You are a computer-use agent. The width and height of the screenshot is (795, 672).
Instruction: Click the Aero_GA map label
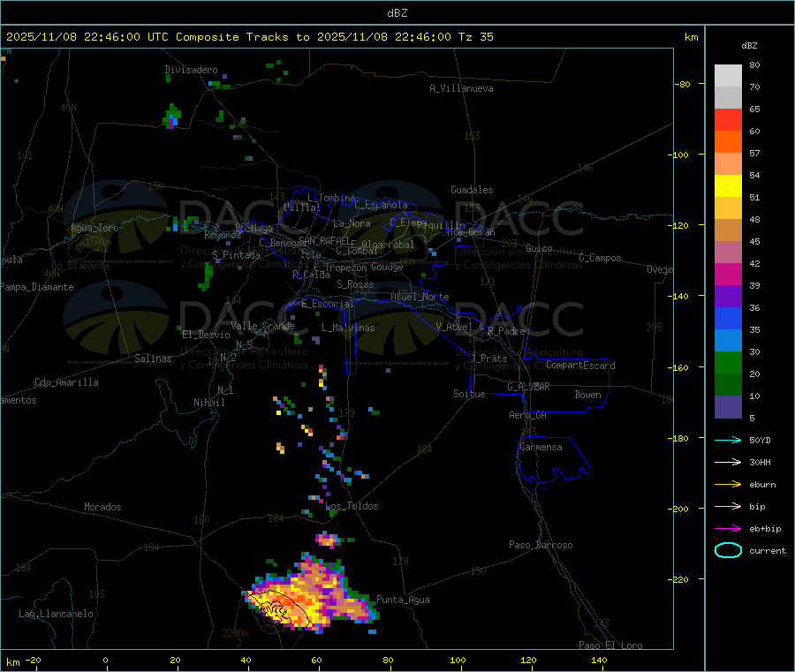click(528, 415)
